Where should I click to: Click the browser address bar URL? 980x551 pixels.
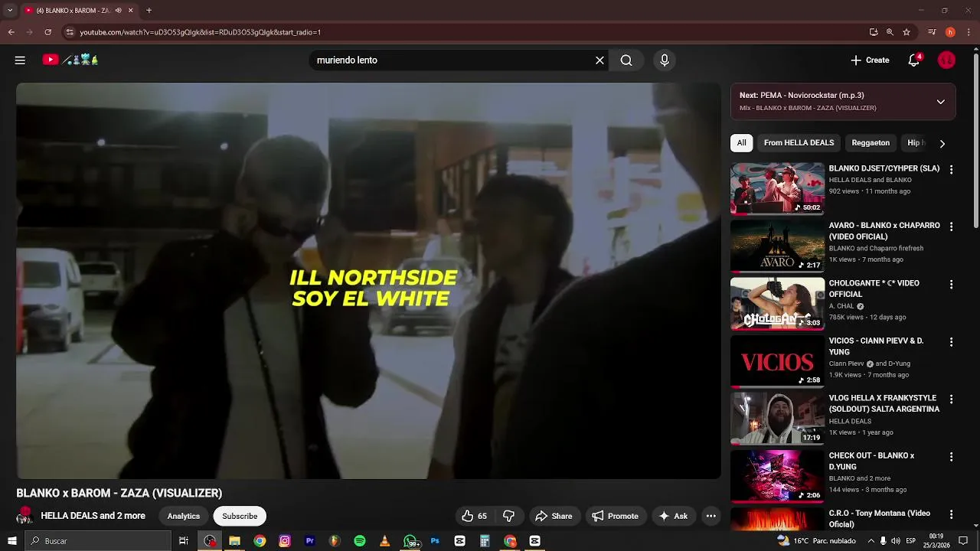point(201,32)
